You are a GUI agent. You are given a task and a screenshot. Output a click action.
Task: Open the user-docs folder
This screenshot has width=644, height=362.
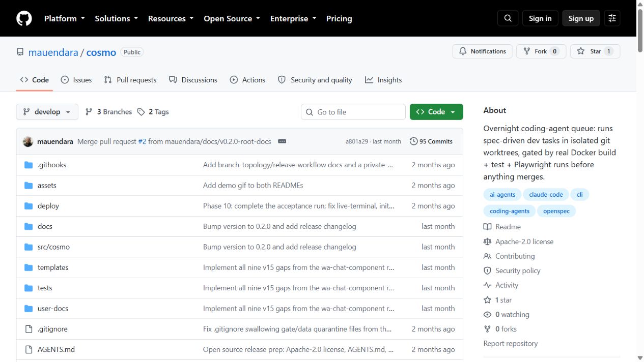[x=53, y=309]
